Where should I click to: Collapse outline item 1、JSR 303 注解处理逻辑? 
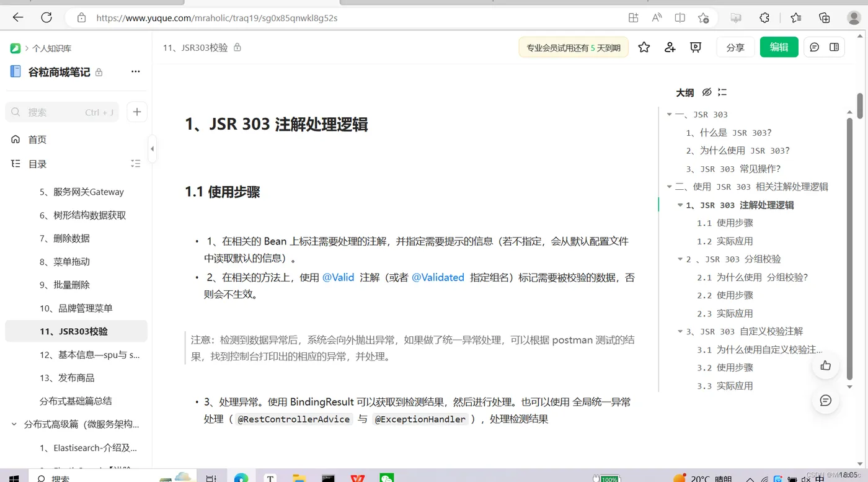[x=680, y=205]
